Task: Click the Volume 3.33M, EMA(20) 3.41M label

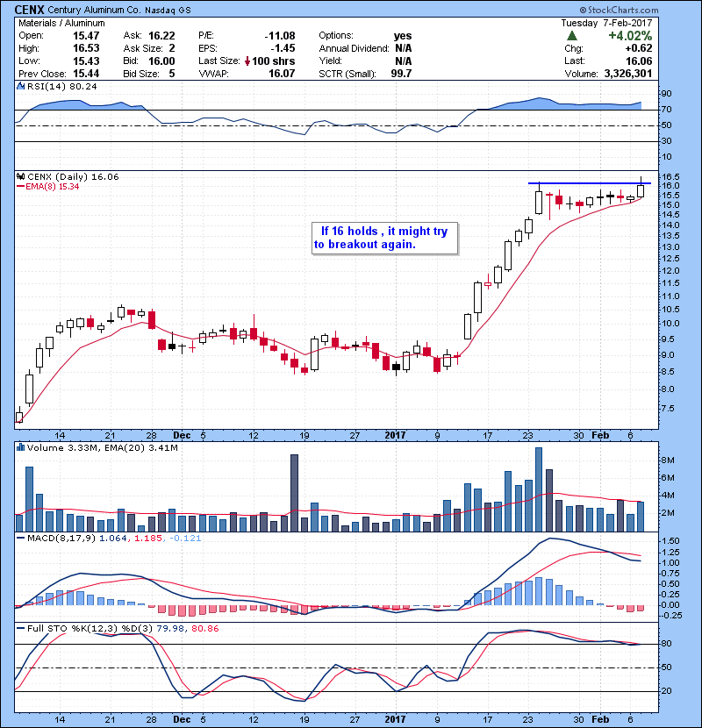Action: [x=102, y=447]
